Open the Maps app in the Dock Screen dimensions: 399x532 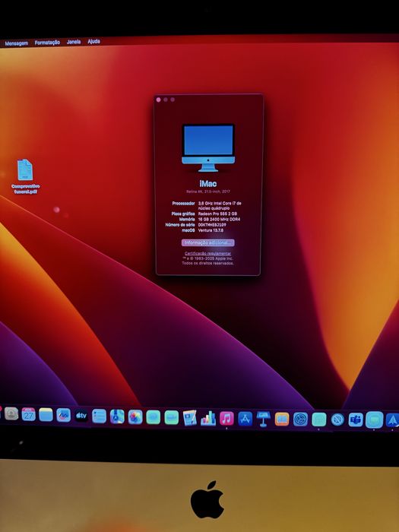pyautogui.click(x=117, y=416)
